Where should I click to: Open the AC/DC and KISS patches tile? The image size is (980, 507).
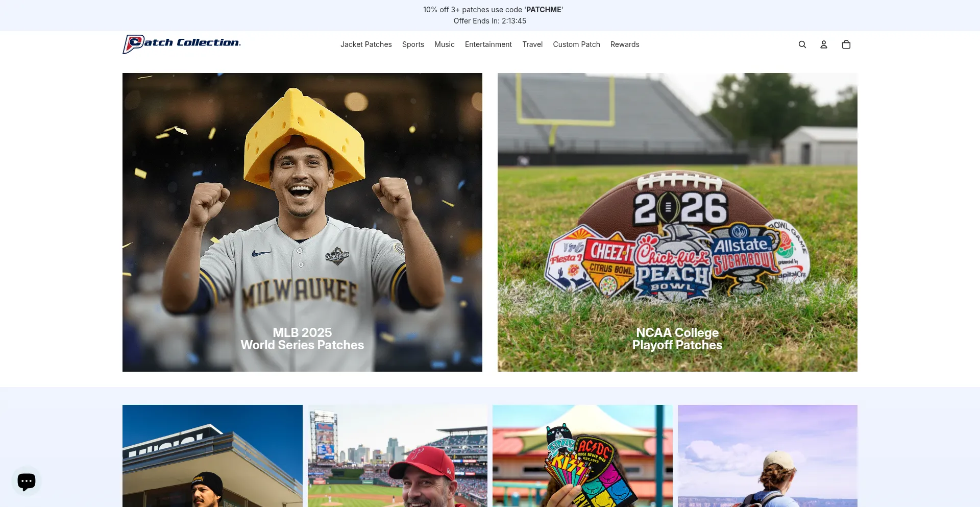[582, 456]
